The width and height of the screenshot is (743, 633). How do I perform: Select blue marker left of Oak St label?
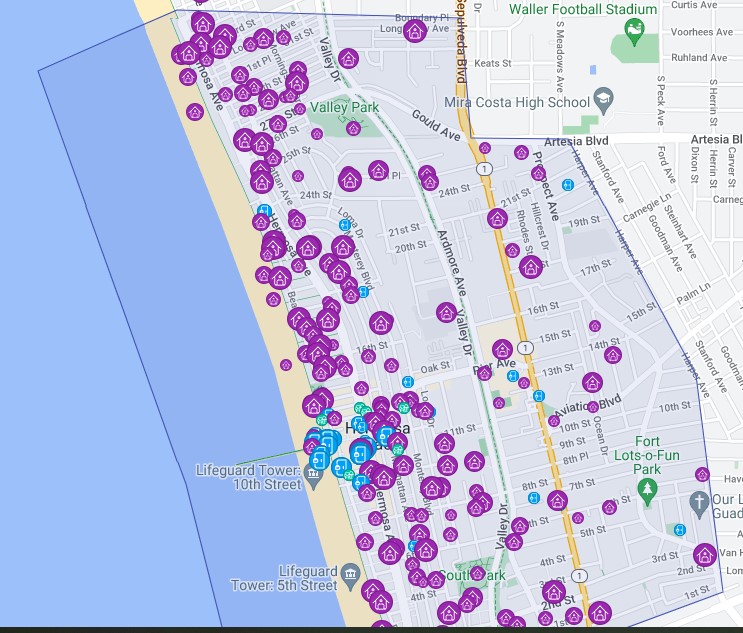408,382
